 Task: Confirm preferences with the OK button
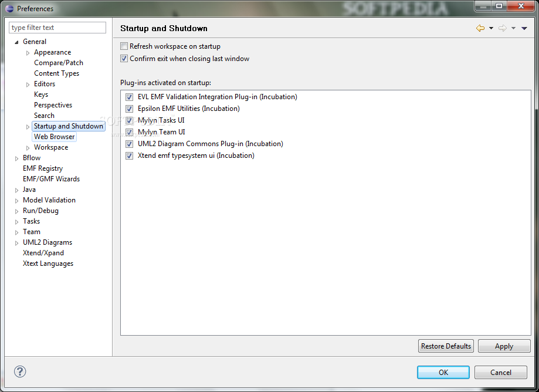pyautogui.click(x=443, y=373)
